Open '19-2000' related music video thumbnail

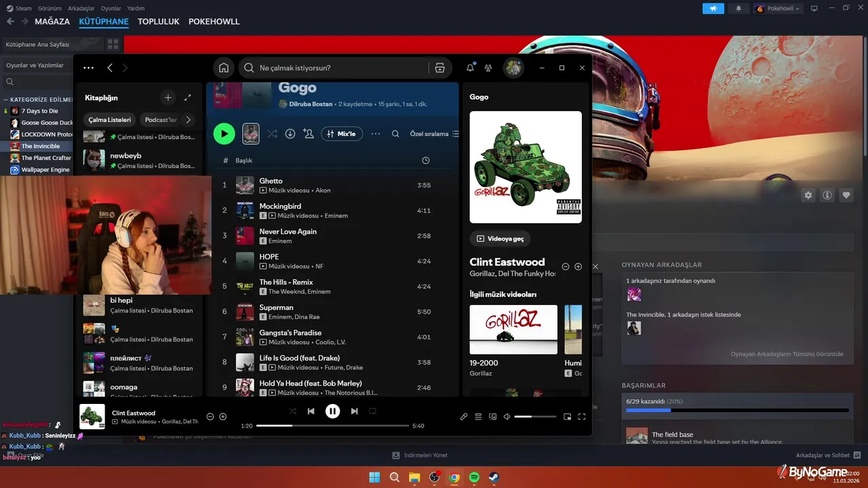[x=513, y=329]
